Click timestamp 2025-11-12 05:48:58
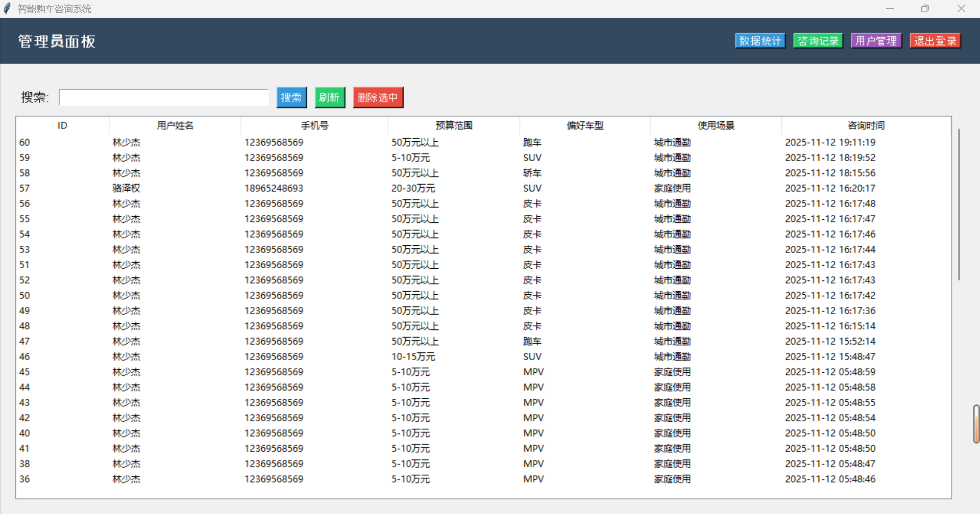The width and height of the screenshot is (980, 514). (x=830, y=387)
